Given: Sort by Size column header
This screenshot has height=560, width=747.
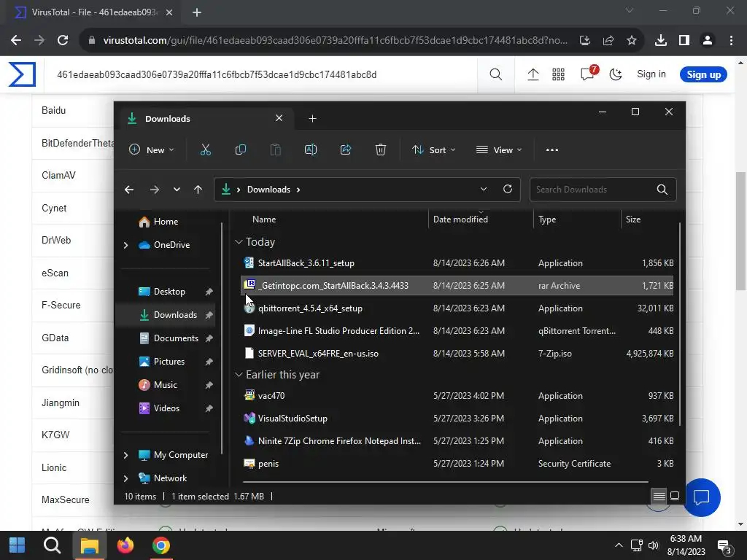Looking at the screenshot, I should (632, 219).
